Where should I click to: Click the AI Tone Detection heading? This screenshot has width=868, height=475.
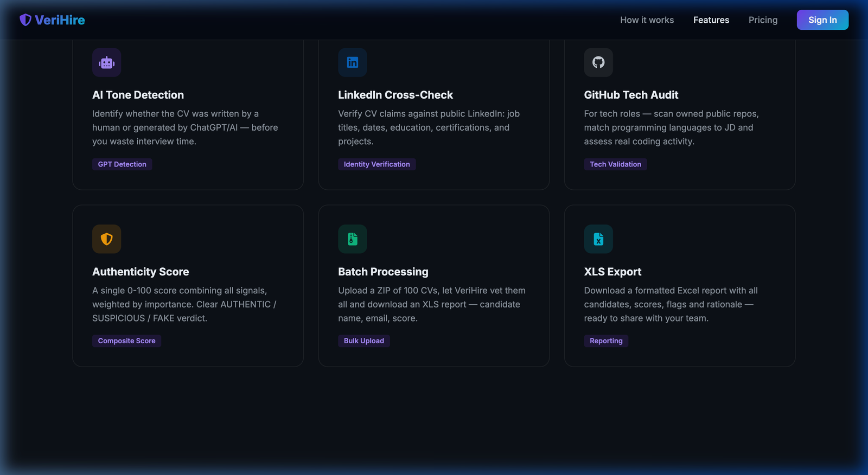138,95
